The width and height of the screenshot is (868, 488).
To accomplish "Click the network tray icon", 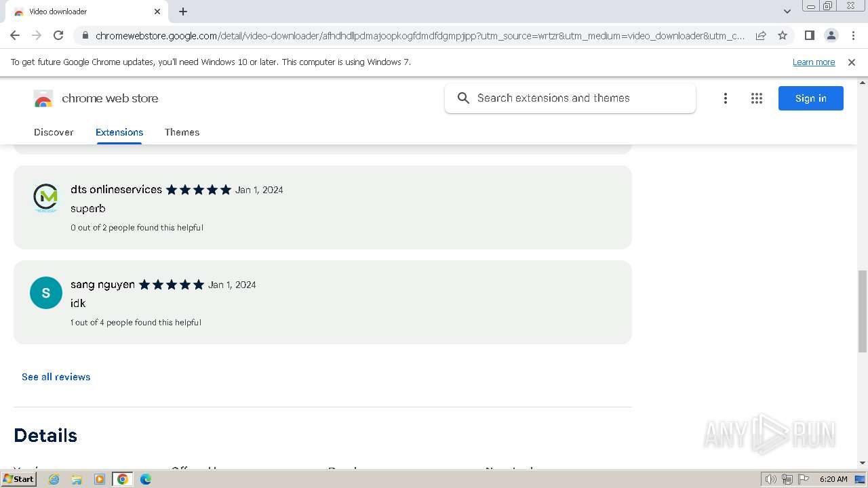I will pyautogui.click(x=787, y=479).
